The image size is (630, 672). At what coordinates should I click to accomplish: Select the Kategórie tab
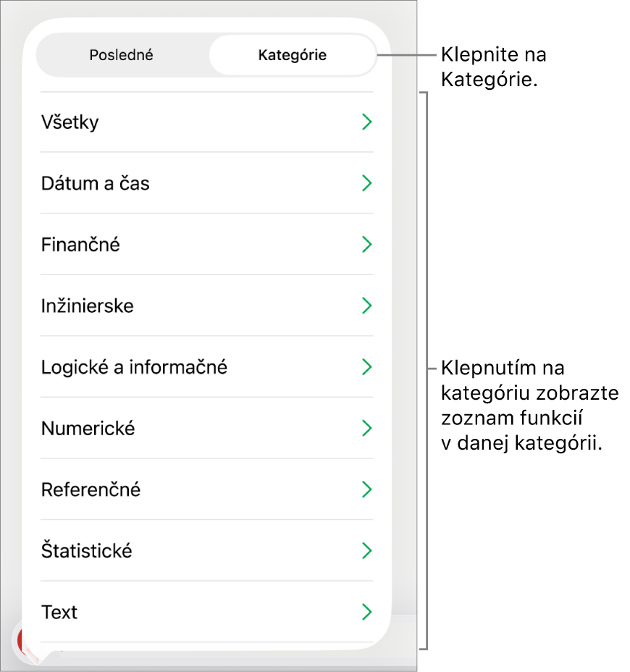pyautogui.click(x=293, y=55)
